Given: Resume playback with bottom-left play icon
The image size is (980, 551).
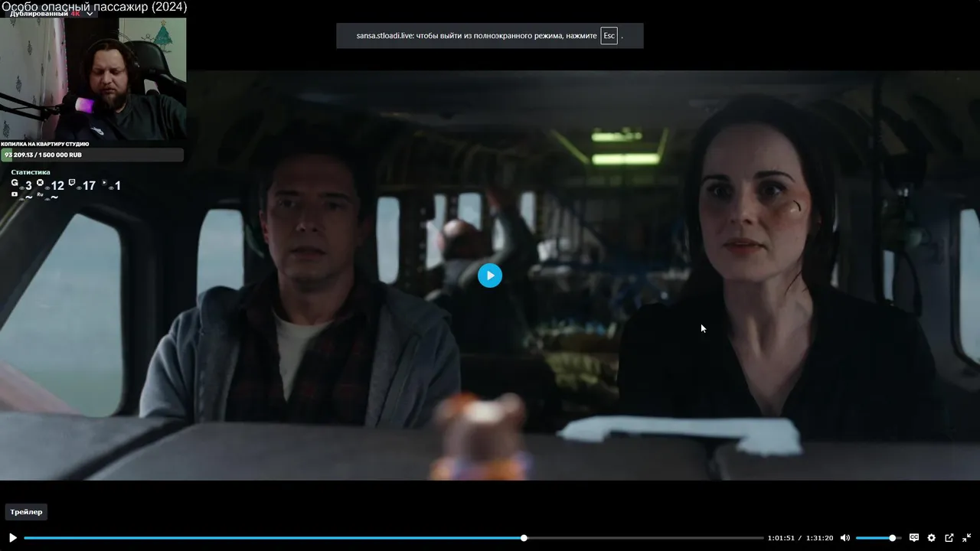Looking at the screenshot, I should [12, 538].
